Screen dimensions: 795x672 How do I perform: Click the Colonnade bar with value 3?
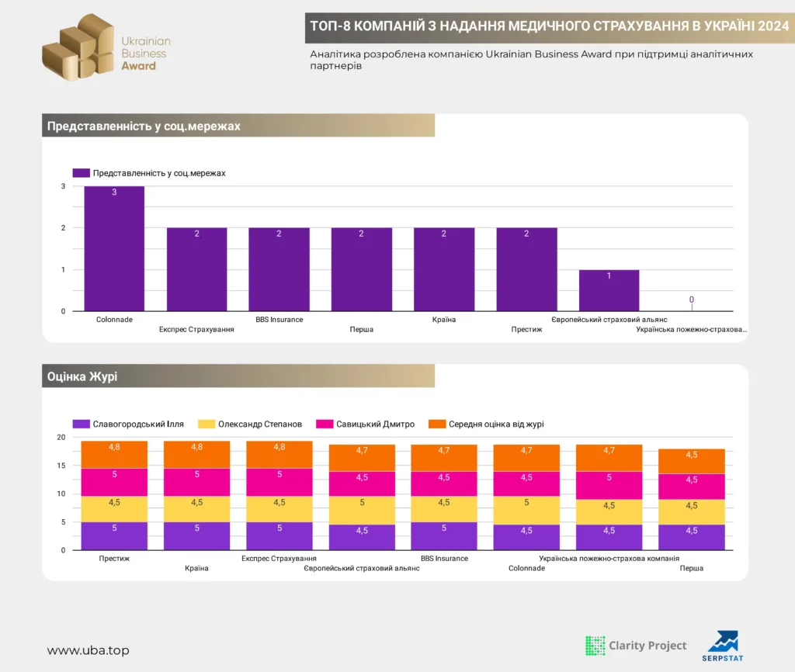(114, 248)
